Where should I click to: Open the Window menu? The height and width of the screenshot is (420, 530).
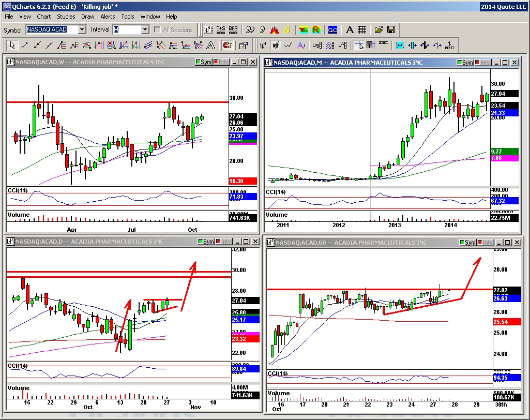click(x=150, y=17)
